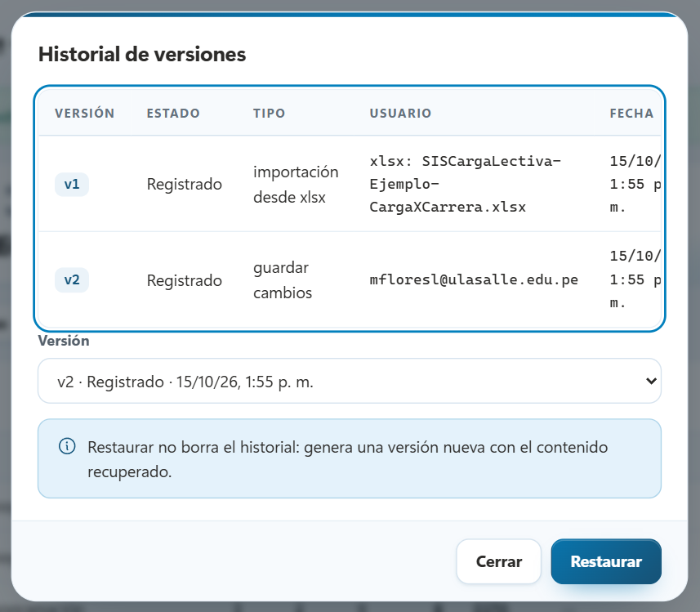Click the SISCargaLectiva xlsx filename cell
The height and width of the screenshot is (612, 700).
[466, 184]
